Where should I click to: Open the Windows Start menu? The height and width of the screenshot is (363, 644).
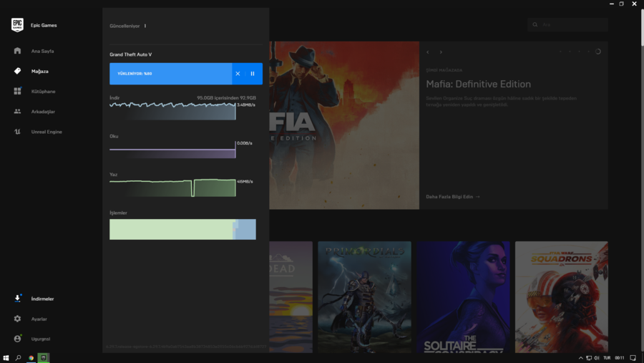[x=6, y=357]
